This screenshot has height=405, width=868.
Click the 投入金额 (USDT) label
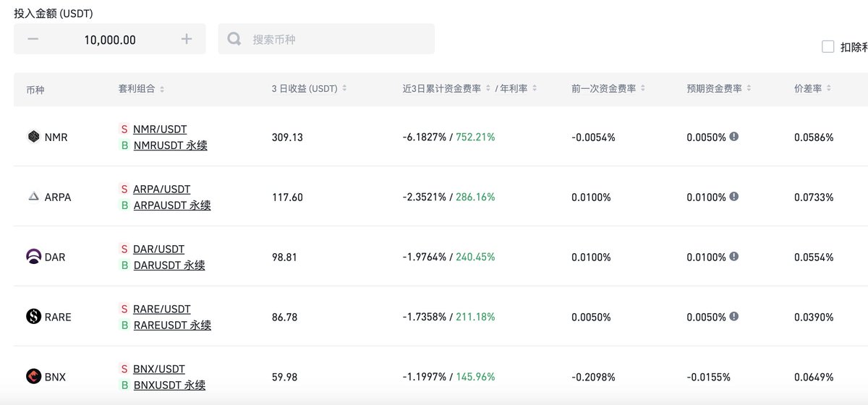(54, 13)
